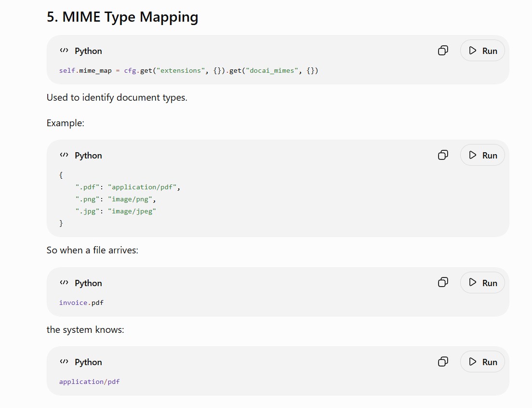Click code icon in dictionary example block
The width and height of the screenshot is (532, 408).
[64, 155]
